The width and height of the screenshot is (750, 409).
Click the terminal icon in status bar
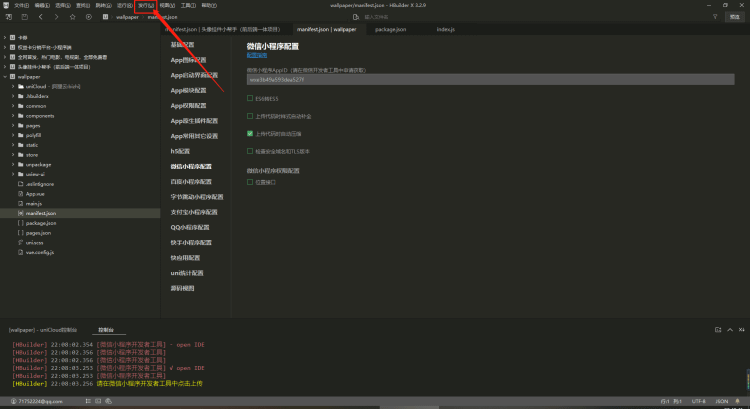(98, 401)
